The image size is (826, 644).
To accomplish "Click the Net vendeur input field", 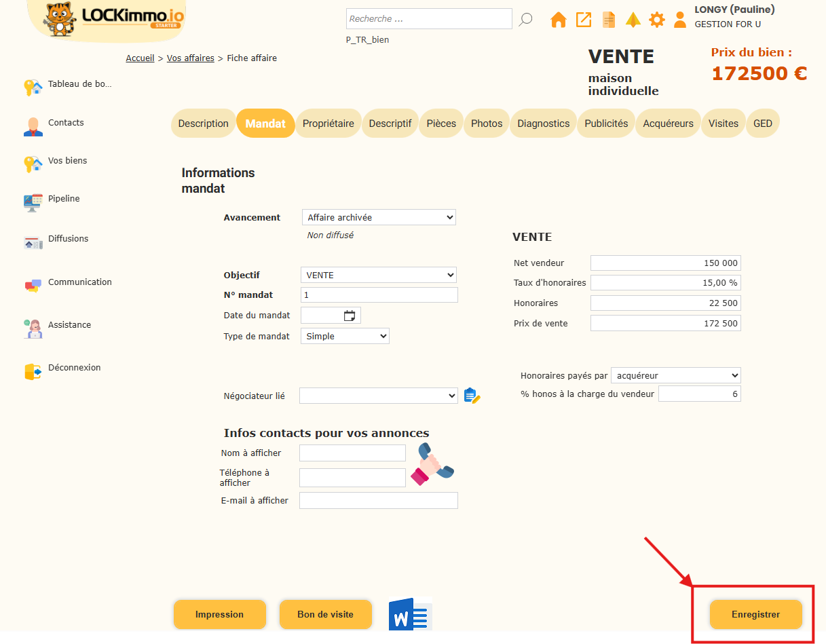I will pos(665,263).
